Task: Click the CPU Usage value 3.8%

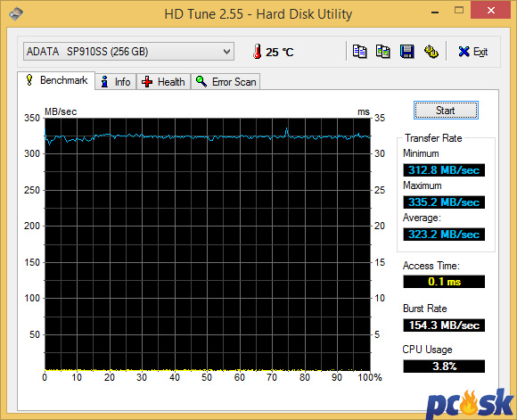Action: 444,366
